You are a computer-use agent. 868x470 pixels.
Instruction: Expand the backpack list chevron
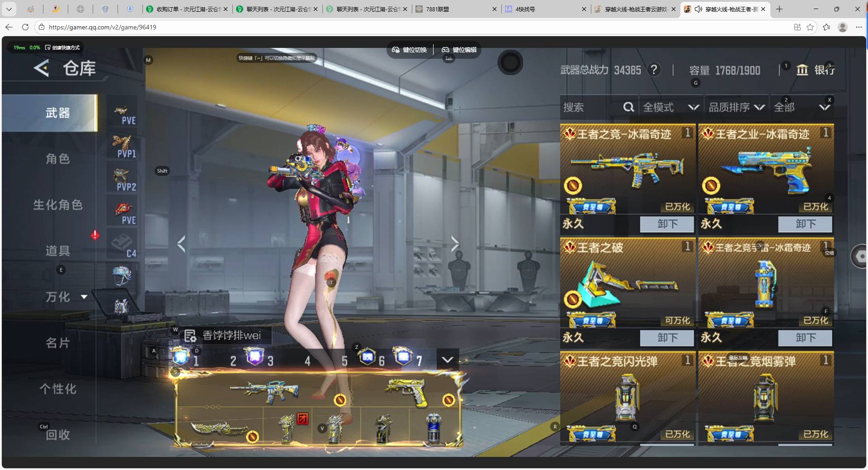447,360
